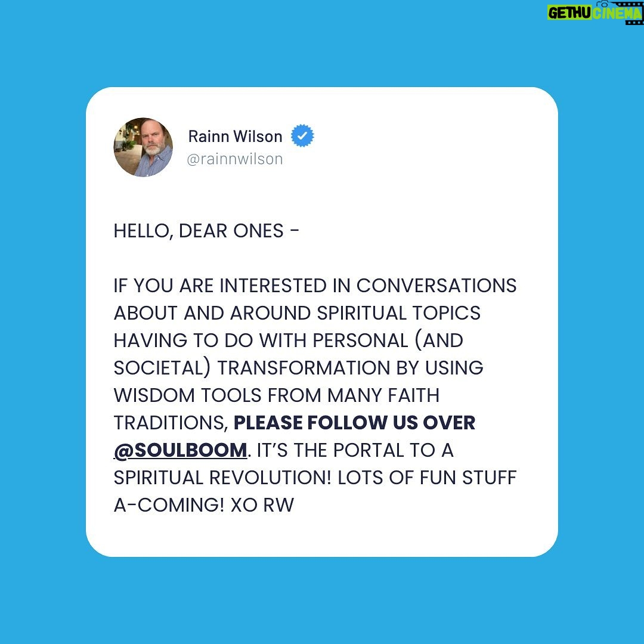
Task: Click the ABOUT AND AROUND SPIRITUAL TOPICS line
Action: pos(297,313)
